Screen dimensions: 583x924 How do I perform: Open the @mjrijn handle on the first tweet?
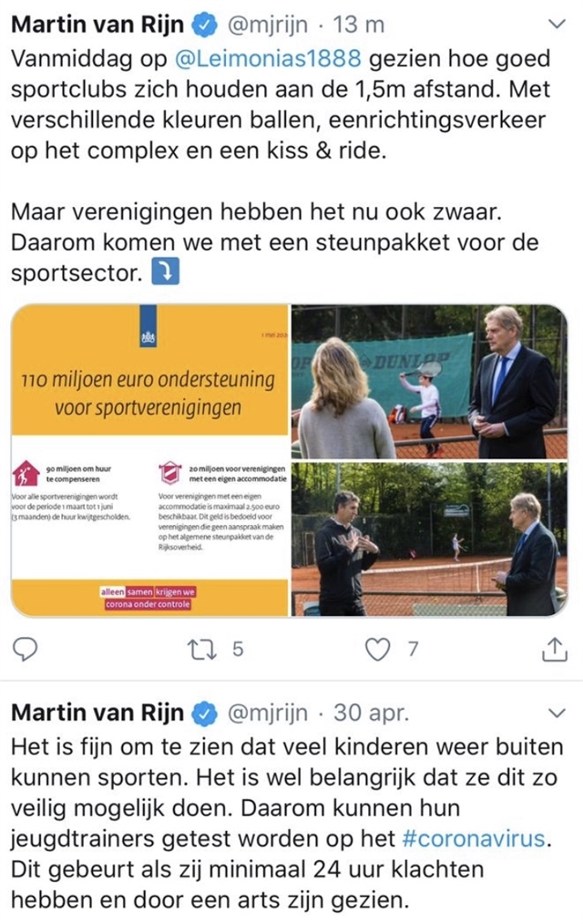267,26
